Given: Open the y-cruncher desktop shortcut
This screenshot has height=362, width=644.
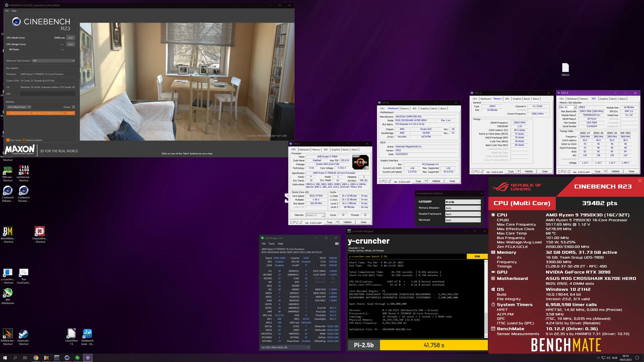Looking at the screenshot, I should [8, 276].
